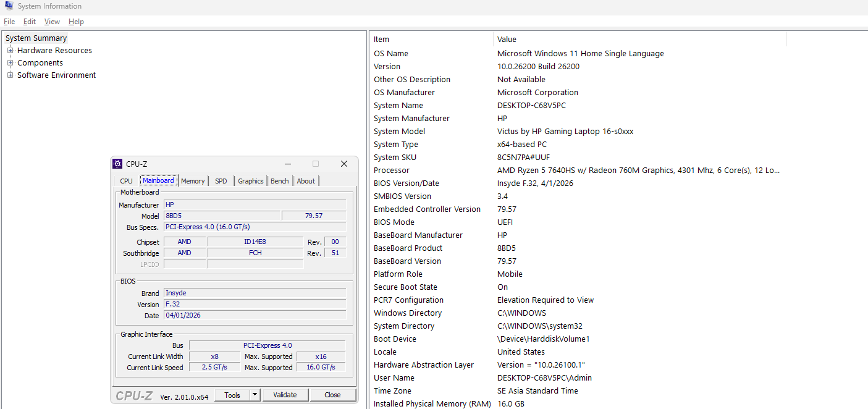
Task: Click the Bus Specs PCI-Express 4.0 field
Action: coord(255,227)
